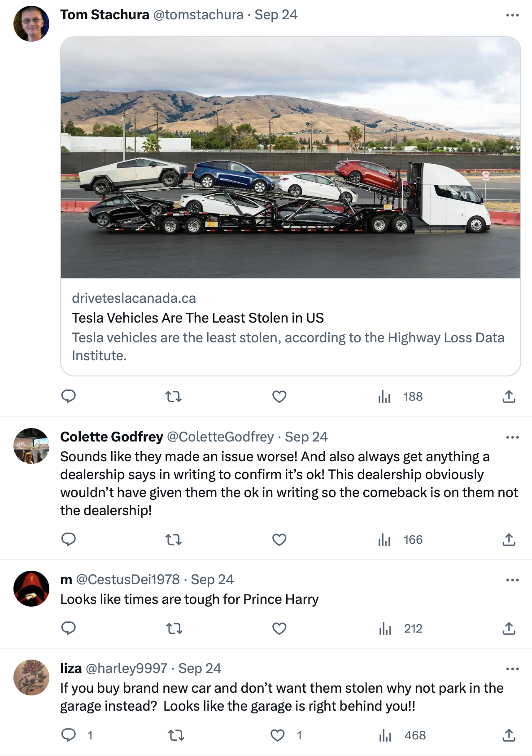Like Tom Stachura's Tesla tweet
This screenshot has height=756, width=532.
pyautogui.click(x=279, y=397)
